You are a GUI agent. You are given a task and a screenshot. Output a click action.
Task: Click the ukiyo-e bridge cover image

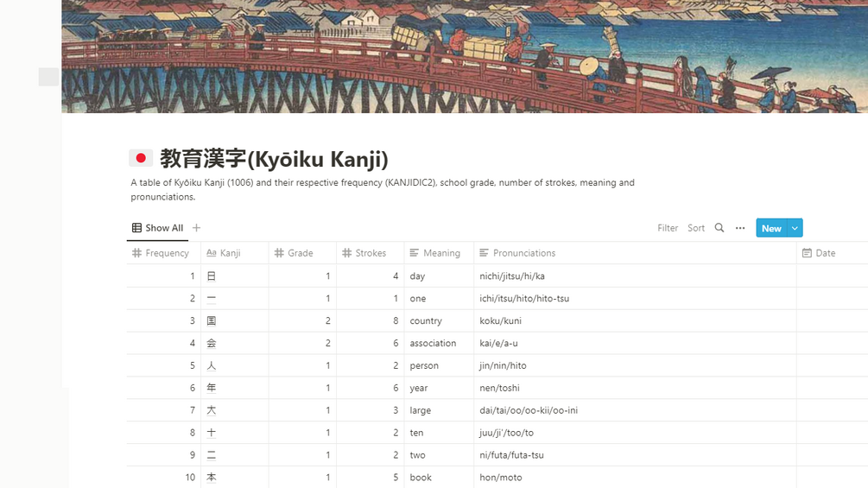tap(465, 56)
